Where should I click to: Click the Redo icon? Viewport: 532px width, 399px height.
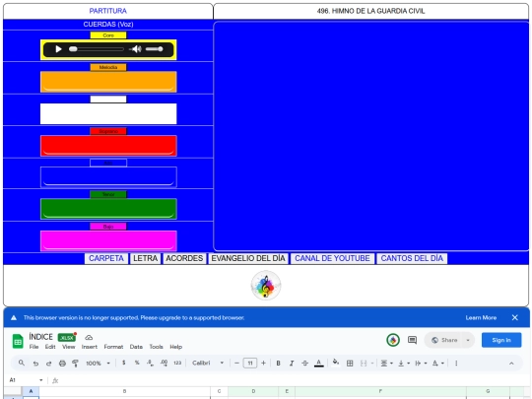point(49,363)
